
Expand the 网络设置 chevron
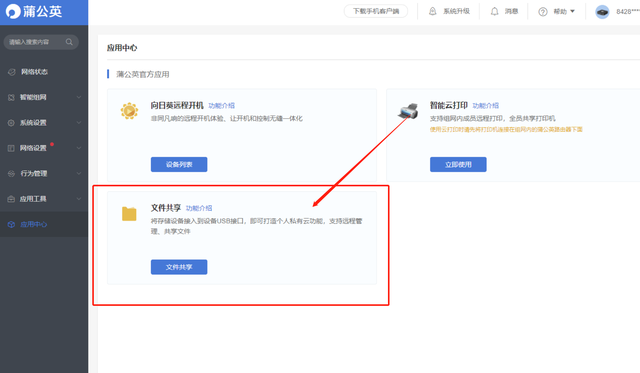(x=79, y=148)
